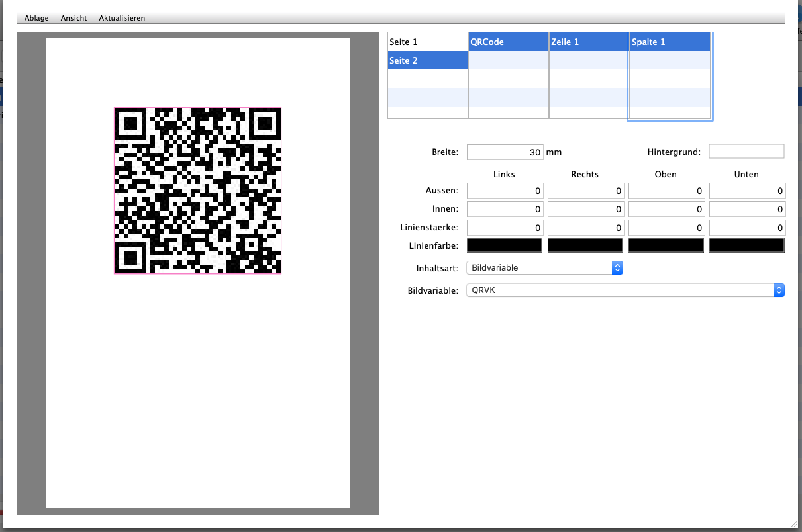Click the Breite width input field

pos(505,152)
